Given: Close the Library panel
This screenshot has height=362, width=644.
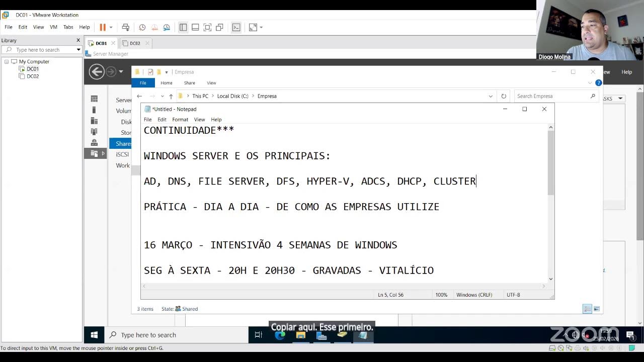Looking at the screenshot, I should pos(78,40).
